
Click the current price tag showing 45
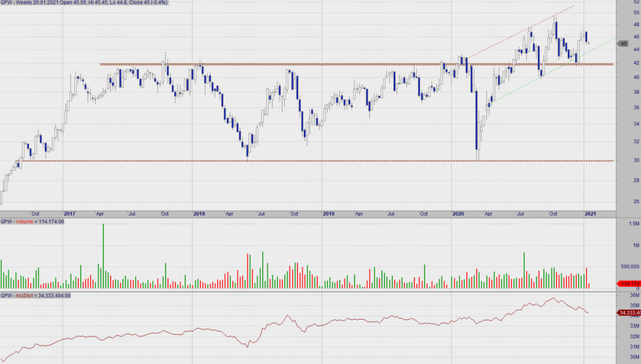[623, 44]
